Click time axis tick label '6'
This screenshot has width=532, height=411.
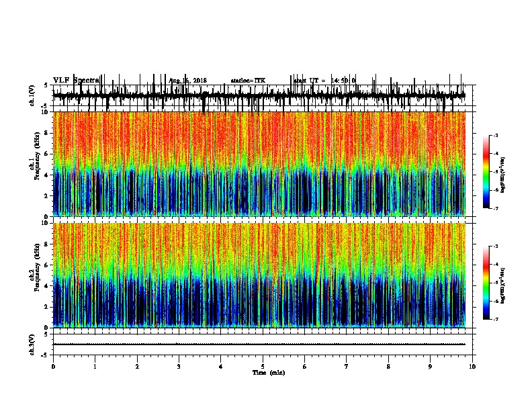click(x=305, y=367)
